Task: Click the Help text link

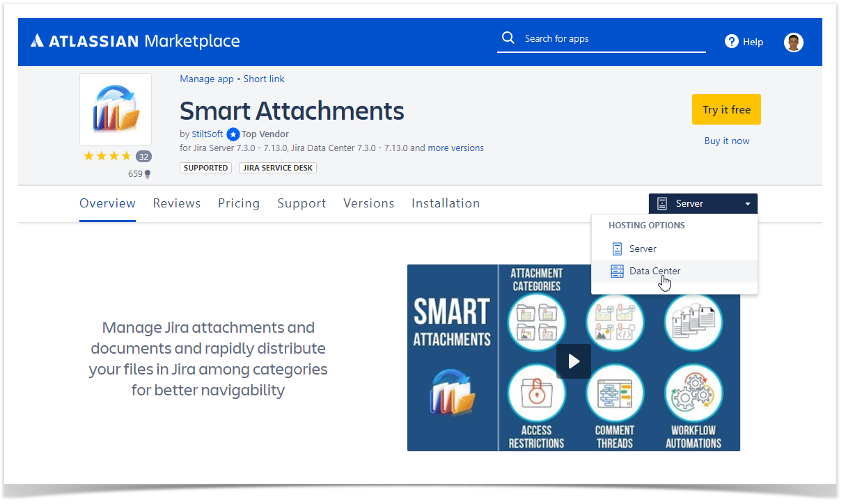Action: coord(753,42)
